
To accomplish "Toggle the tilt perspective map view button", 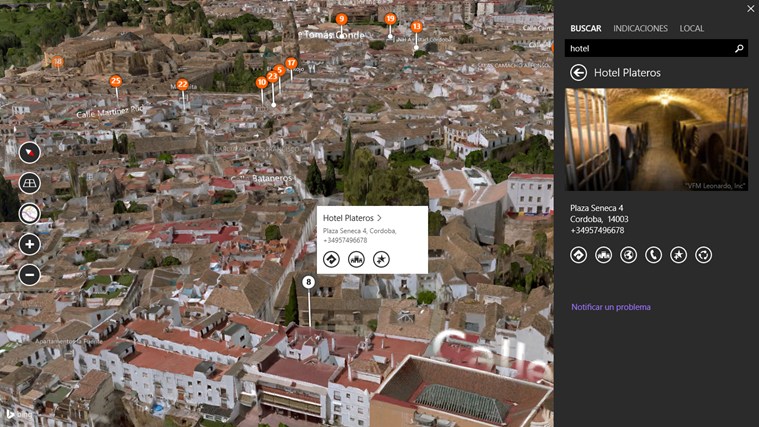I will tap(30, 183).
